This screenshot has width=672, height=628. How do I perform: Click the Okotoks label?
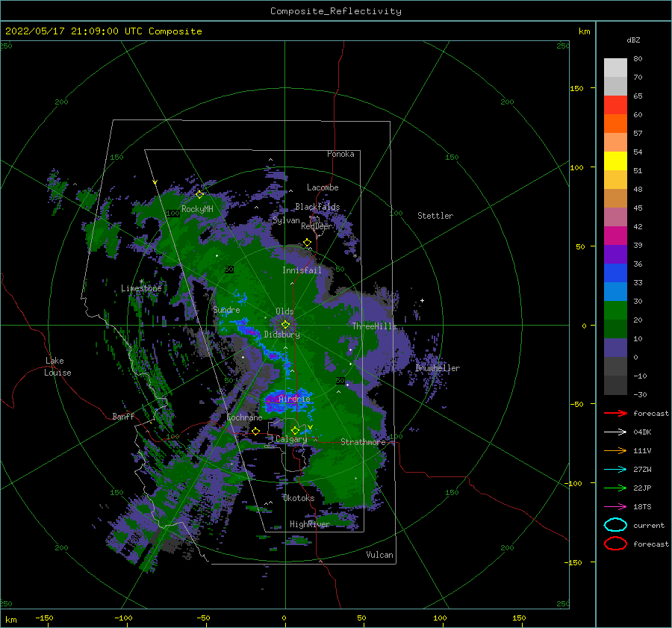pos(299,498)
